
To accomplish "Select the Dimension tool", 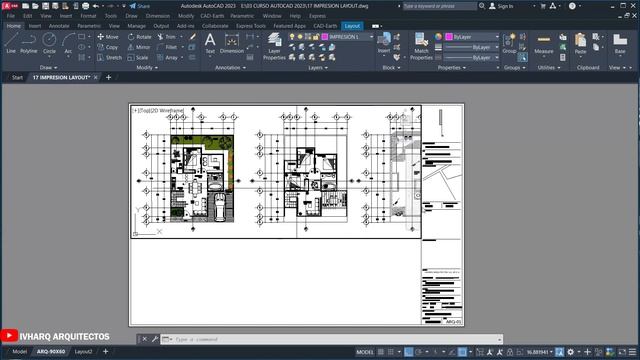I will 232,43.
